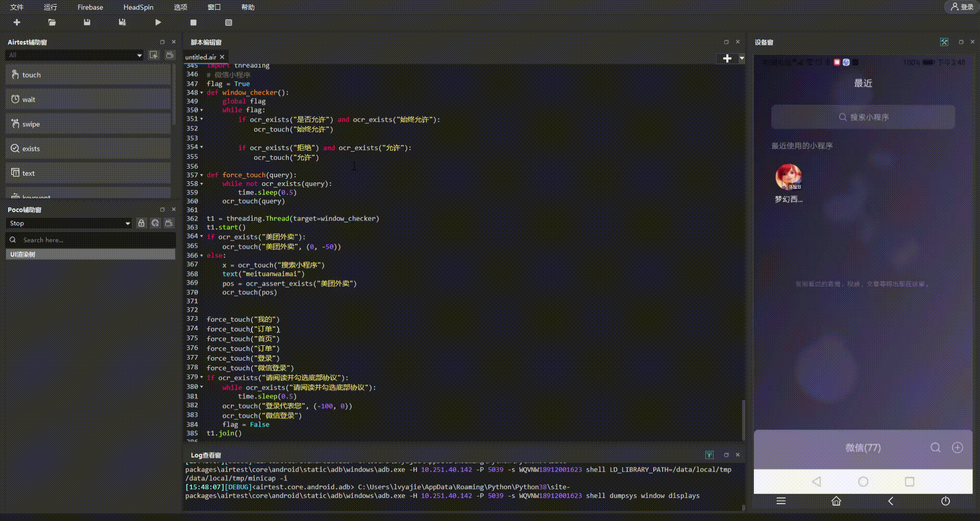Toggle the Poco lock UI icon
The width and height of the screenshot is (980, 521).
[141, 223]
